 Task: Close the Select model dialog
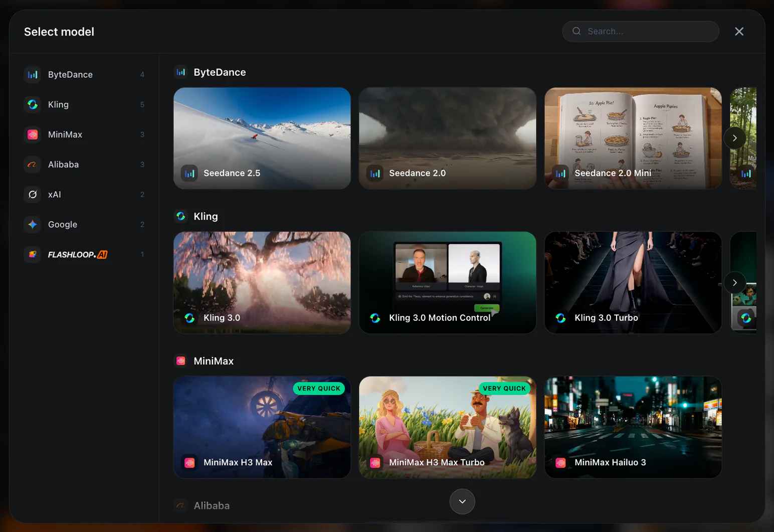pos(739,32)
